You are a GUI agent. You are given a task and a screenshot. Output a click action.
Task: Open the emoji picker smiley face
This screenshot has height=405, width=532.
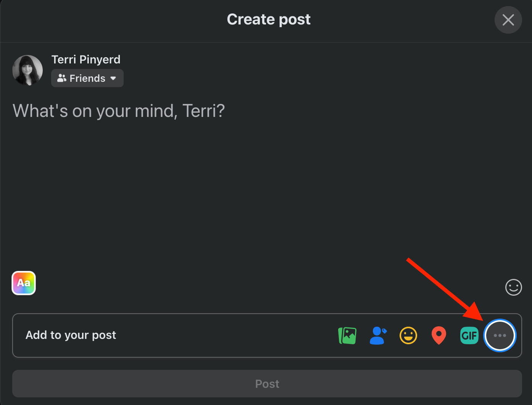pyautogui.click(x=513, y=287)
